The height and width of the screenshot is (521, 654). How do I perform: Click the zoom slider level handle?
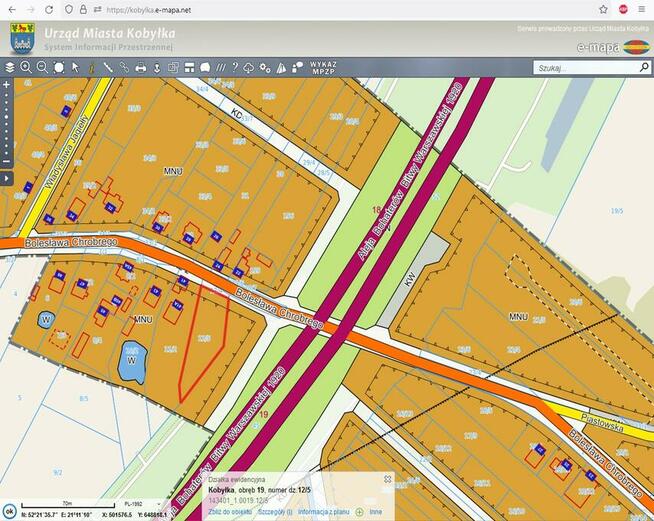tap(6, 118)
